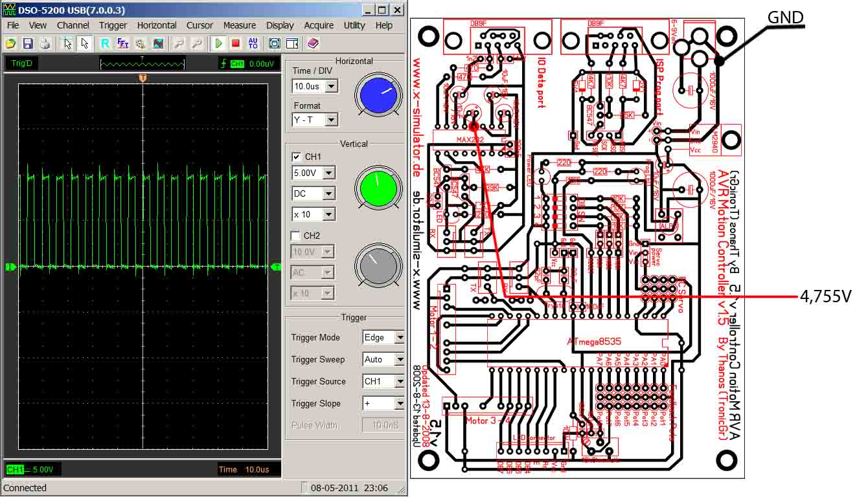868x497 pixels.
Task: Select the arrow pointer tool
Action: pyautogui.click(x=84, y=43)
